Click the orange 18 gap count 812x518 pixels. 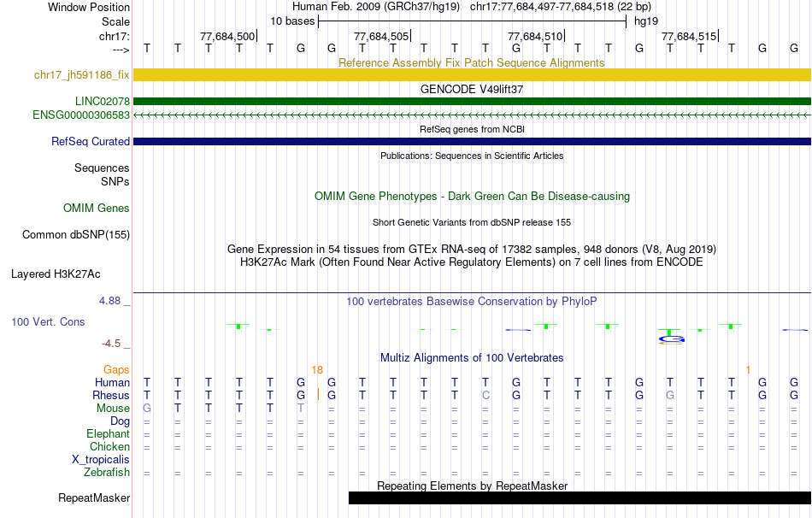coord(317,370)
